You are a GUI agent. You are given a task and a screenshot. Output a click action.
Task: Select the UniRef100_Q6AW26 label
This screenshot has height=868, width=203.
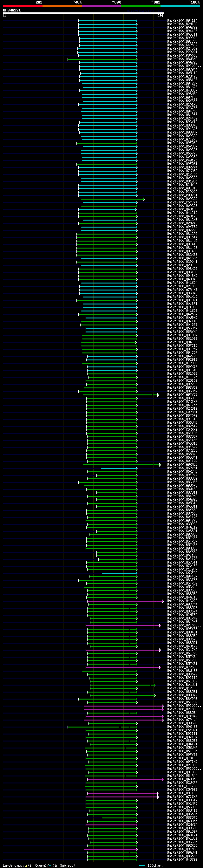tap(182, 499)
